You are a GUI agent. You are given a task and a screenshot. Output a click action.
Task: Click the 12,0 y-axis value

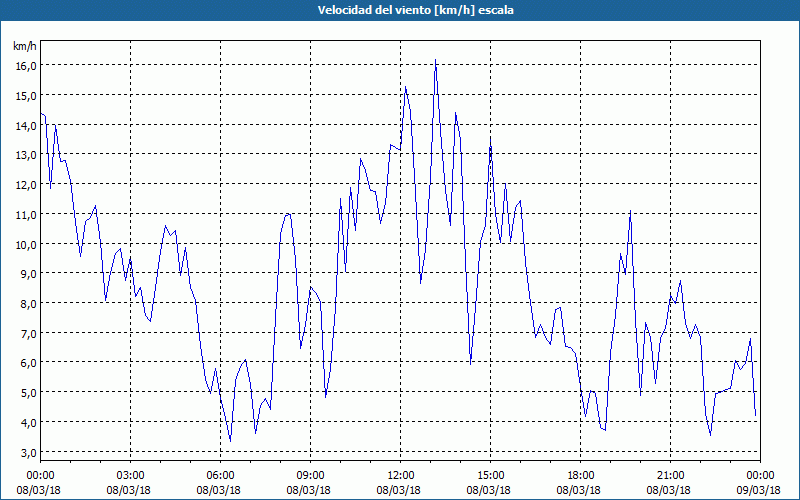click(25, 185)
